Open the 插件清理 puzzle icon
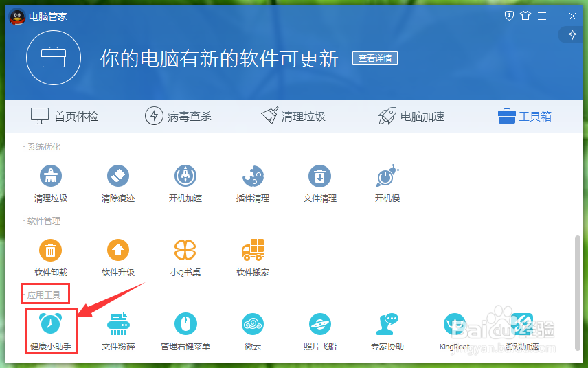Screen dimensions: 588x368 (x=253, y=176)
